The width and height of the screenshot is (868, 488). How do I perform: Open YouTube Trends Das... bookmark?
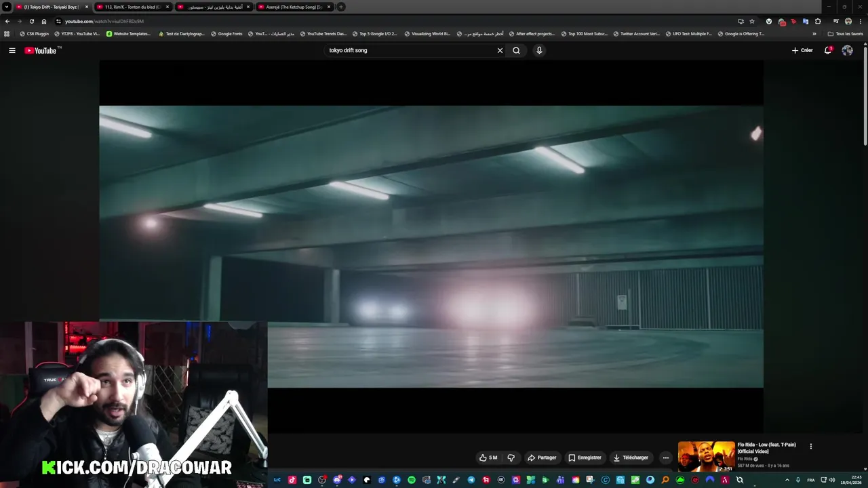click(323, 34)
